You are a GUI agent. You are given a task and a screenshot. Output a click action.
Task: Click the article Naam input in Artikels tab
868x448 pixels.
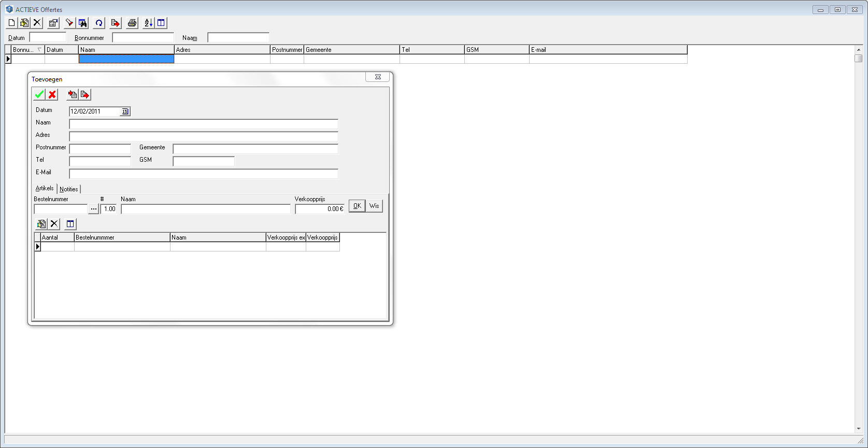click(206, 209)
